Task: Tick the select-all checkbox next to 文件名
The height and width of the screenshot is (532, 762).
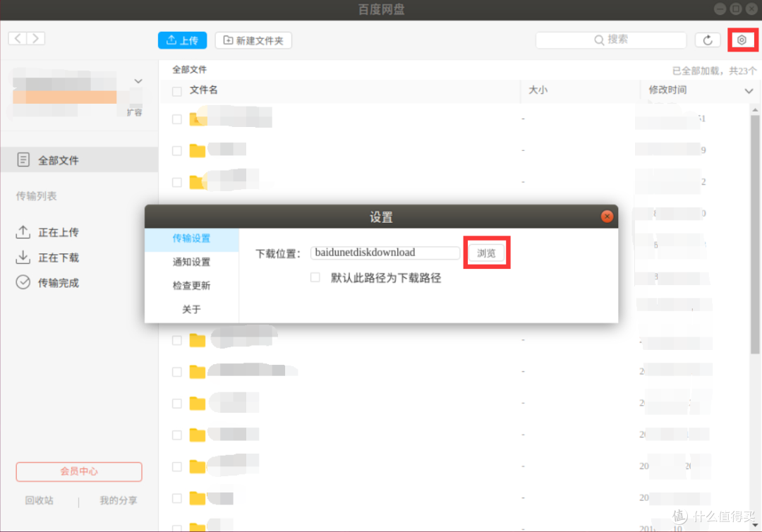Action: [x=177, y=91]
